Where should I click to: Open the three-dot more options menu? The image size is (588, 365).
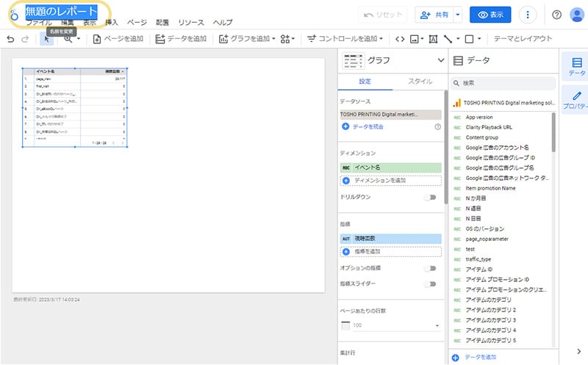[x=528, y=15]
